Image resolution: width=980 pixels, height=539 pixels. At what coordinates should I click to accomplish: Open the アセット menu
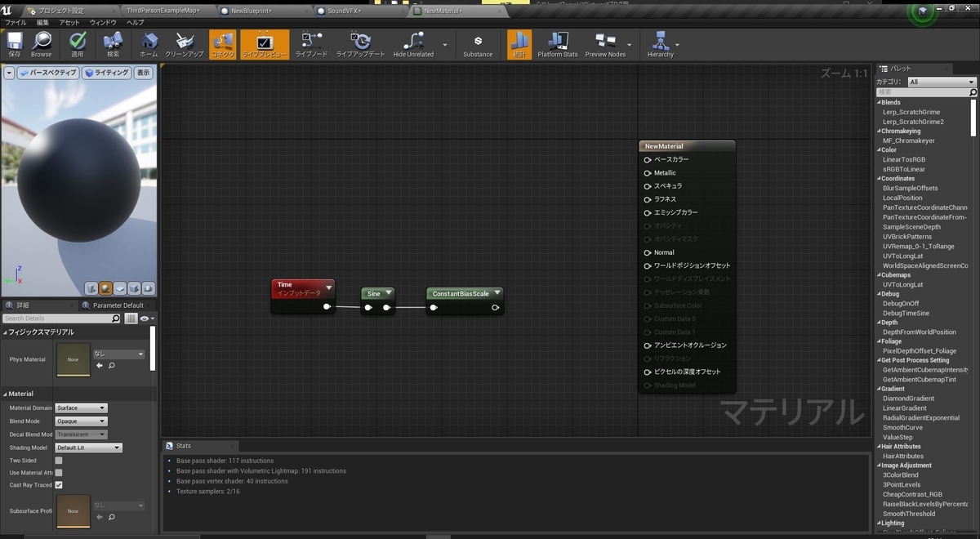pos(69,23)
